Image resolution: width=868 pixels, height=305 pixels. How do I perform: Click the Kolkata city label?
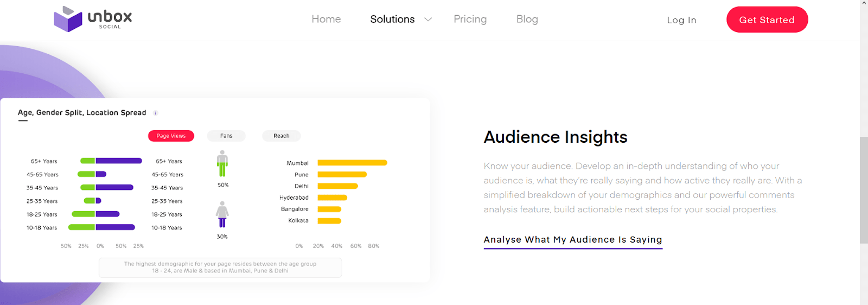298,220
